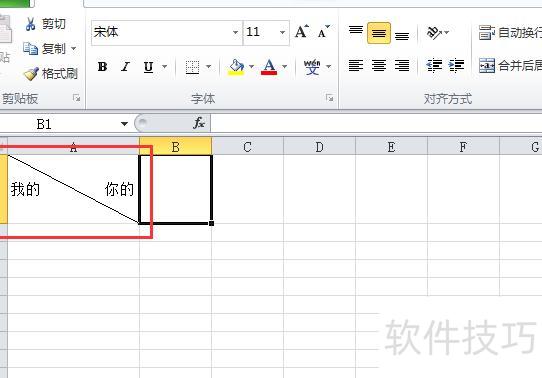
Task: Select column C header
Action: [x=247, y=147]
